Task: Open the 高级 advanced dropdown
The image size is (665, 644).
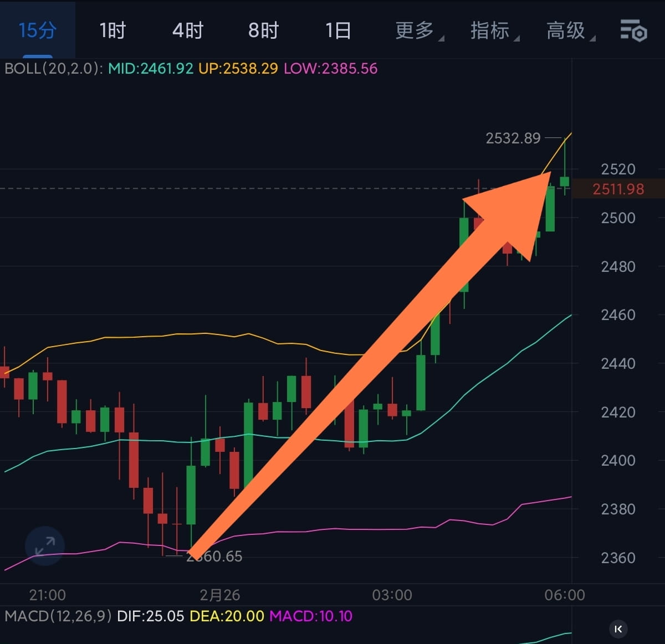Action: click(x=571, y=30)
